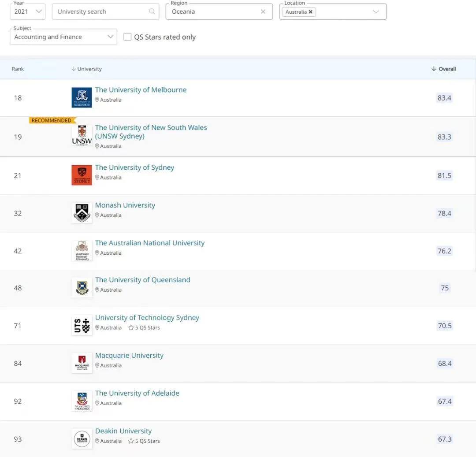The width and height of the screenshot is (476, 457).
Task: Sort by the Overall column header
Action: click(443, 69)
